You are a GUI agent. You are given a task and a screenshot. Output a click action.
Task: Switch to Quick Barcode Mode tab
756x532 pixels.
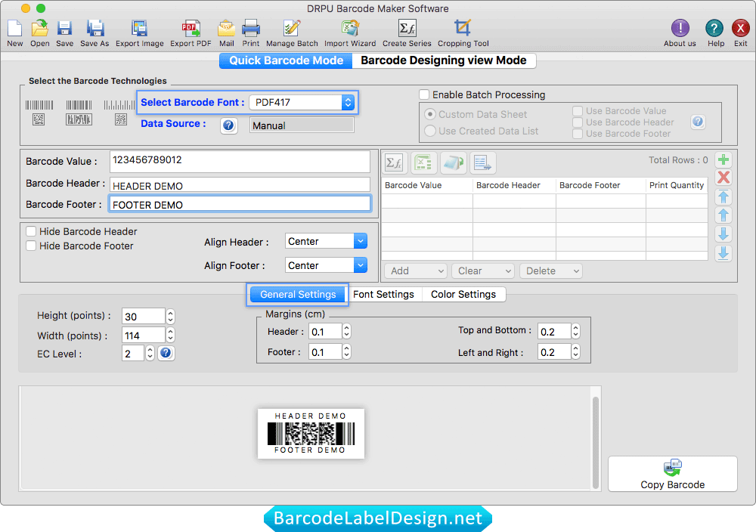click(x=286, y=60)
